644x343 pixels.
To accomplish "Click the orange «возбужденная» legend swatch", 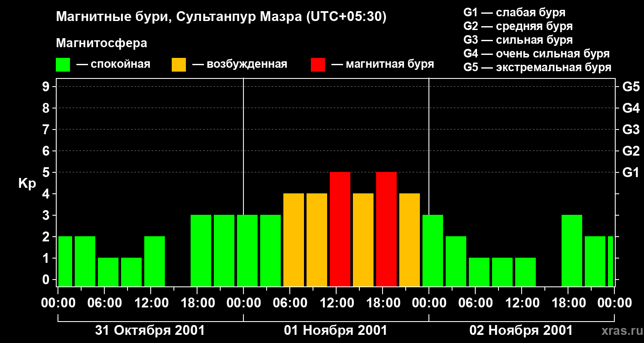I will point(179,65).
